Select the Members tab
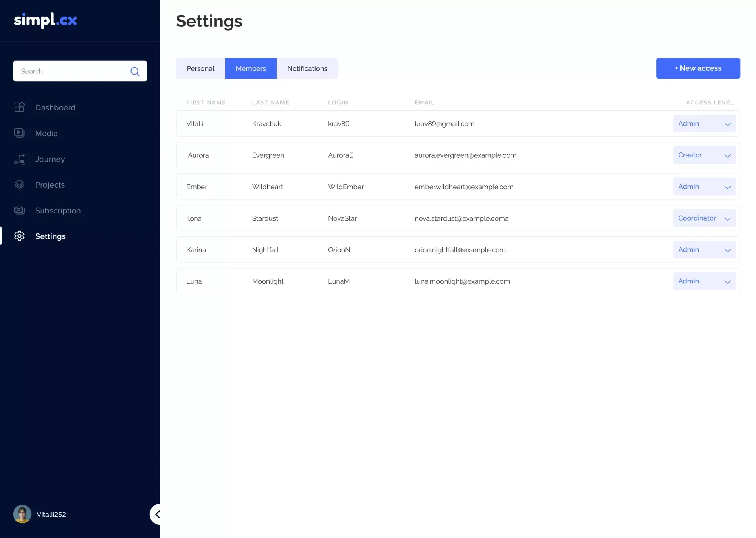Viewport: 756px width, 538px height. (x=251, y=68)
